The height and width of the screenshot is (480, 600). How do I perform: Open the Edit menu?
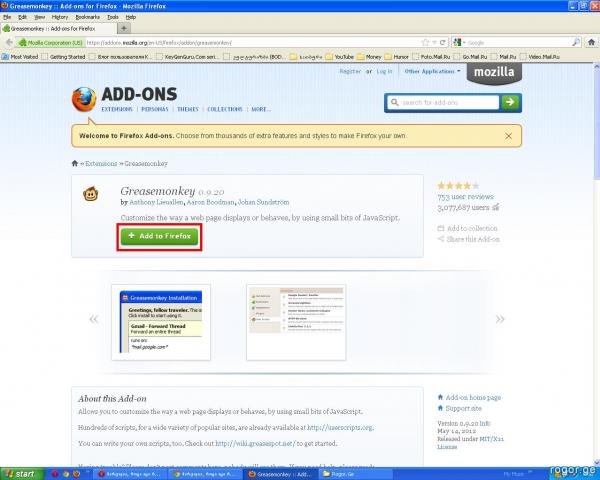click(23, 17)
